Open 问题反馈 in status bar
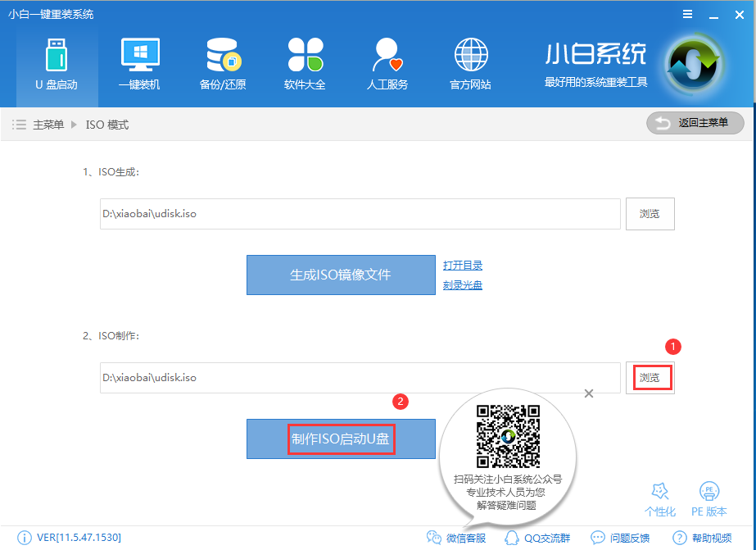 point(620,538)
